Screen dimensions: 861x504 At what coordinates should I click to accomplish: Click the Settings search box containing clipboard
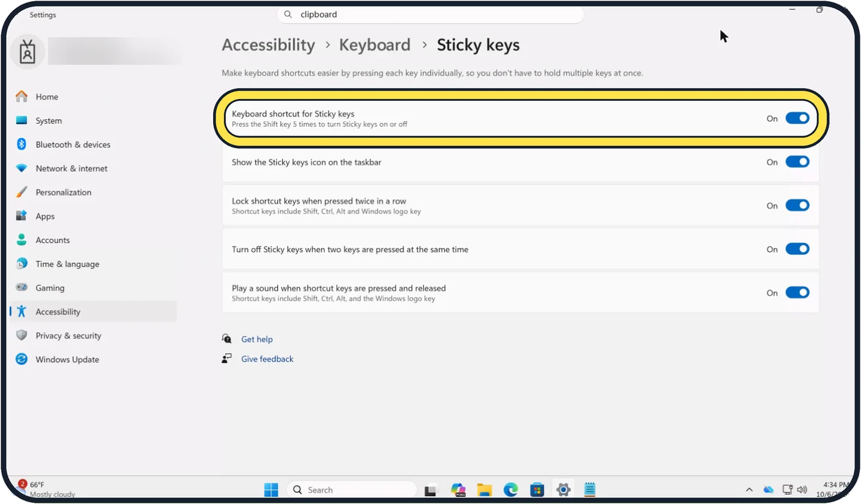pos(431,14)
